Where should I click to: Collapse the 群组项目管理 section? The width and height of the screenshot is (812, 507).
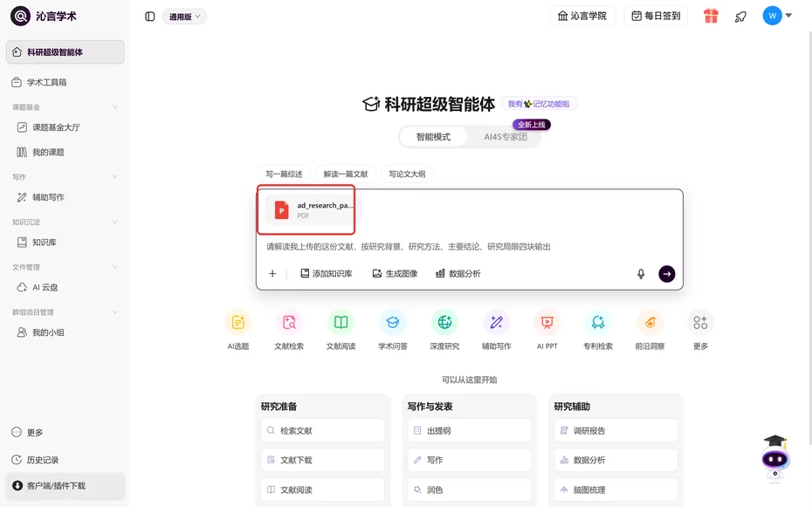click(115, 312)
